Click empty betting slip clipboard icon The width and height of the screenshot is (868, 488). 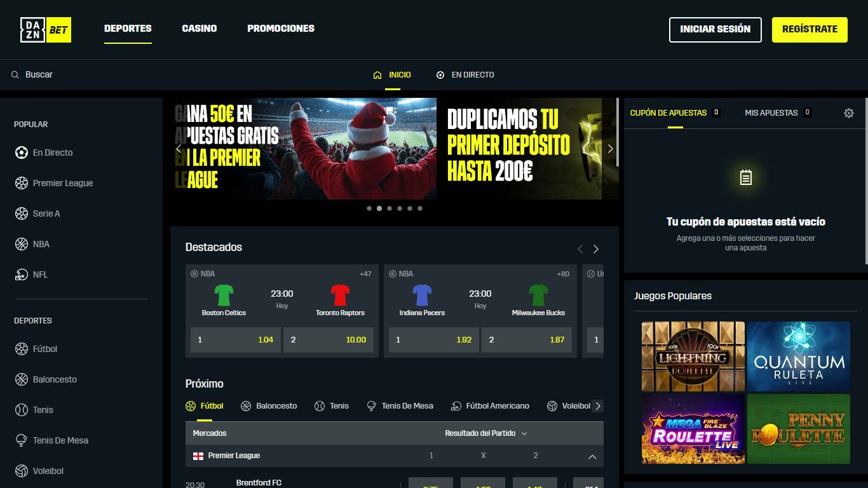[x=746, y=177]
